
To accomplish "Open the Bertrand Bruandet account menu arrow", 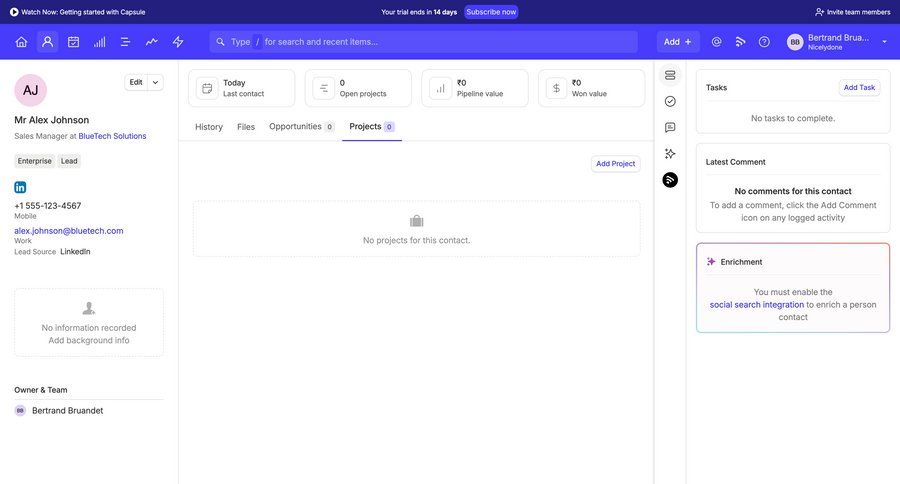I will point(885,42).
